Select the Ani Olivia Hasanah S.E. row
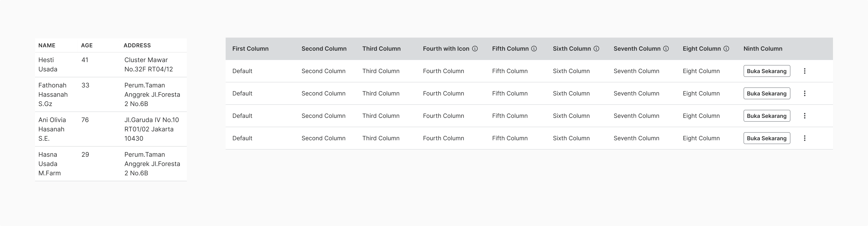 [x=111, y=129]
